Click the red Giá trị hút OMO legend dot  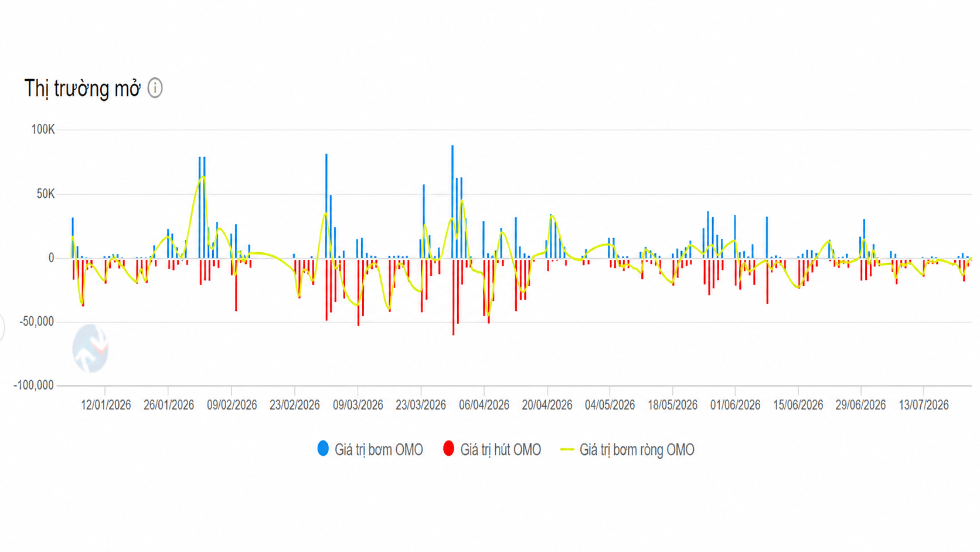(x=448, y=449)
